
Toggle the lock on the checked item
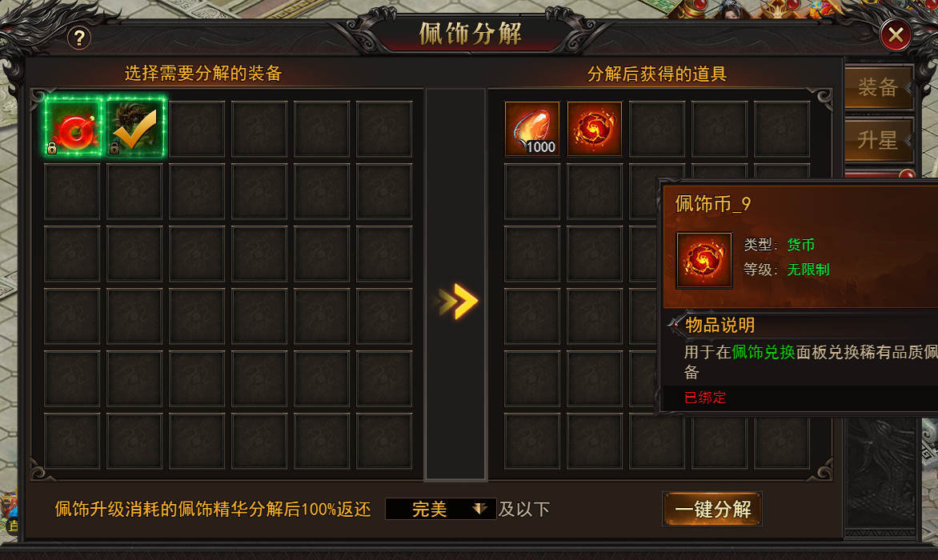[x=114, y=148]
